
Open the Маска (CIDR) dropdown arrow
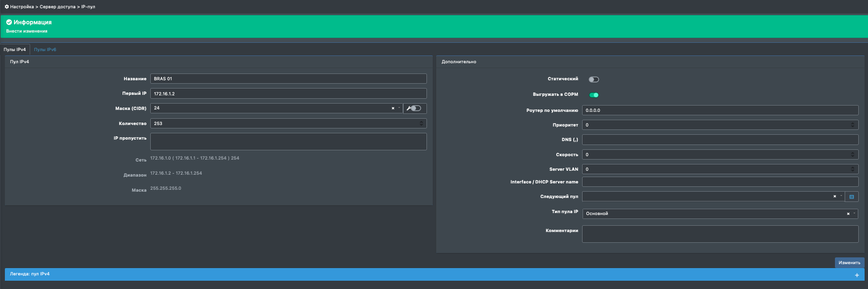pos(399,108)
